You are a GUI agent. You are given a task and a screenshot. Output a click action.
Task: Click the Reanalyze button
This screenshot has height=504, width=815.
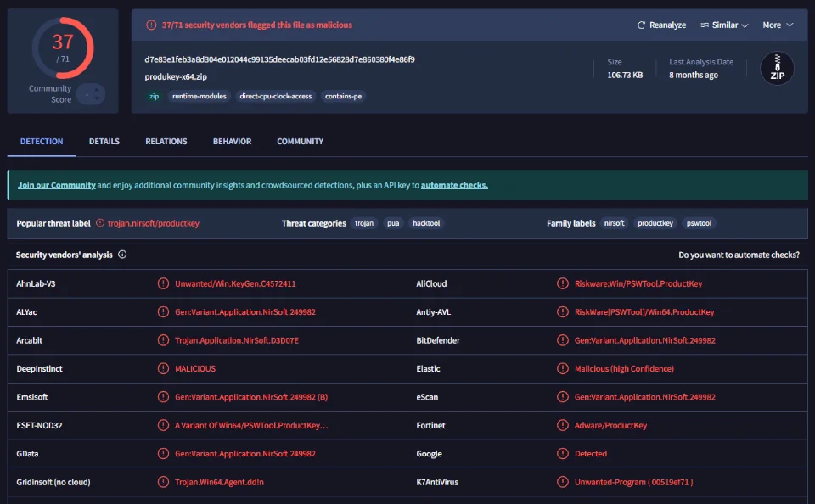click(661, 25)
